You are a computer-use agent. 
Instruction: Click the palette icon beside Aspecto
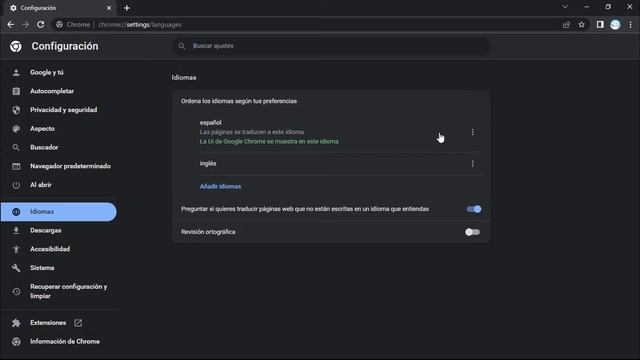point(16,129)
